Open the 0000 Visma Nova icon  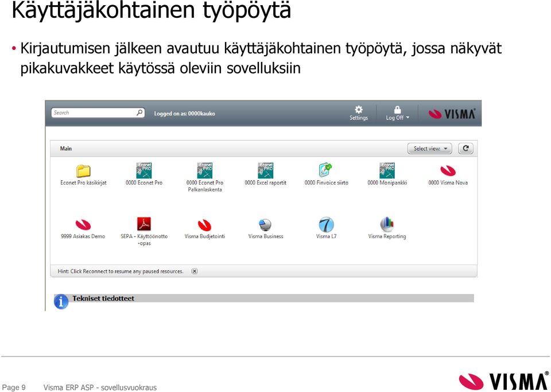coord(448,170)
